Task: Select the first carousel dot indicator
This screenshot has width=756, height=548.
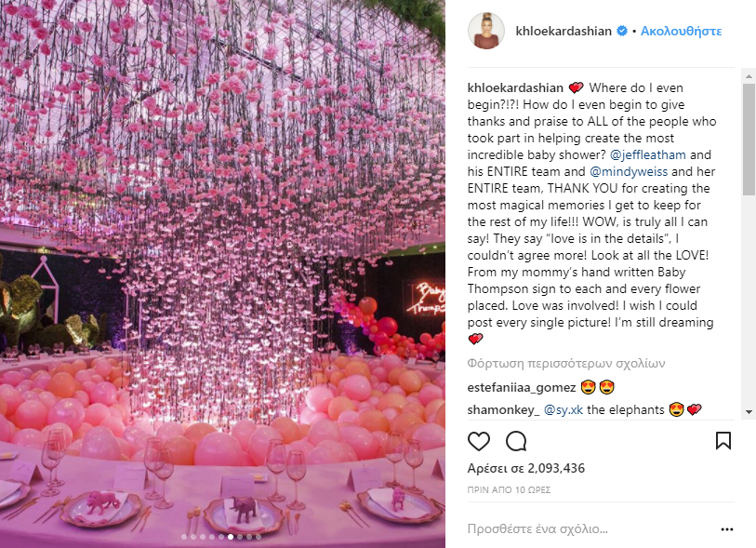Action: click(184, 537)
